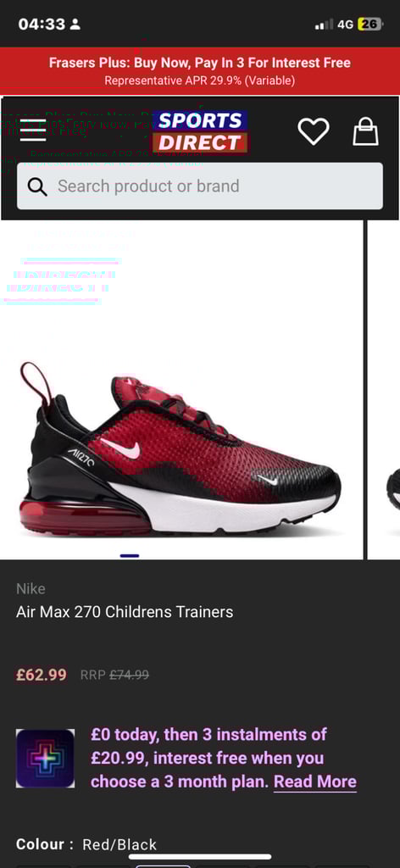Tap the Representative APR 29.9% text
Screen dimensions: 400x868
tap(200, 81)
